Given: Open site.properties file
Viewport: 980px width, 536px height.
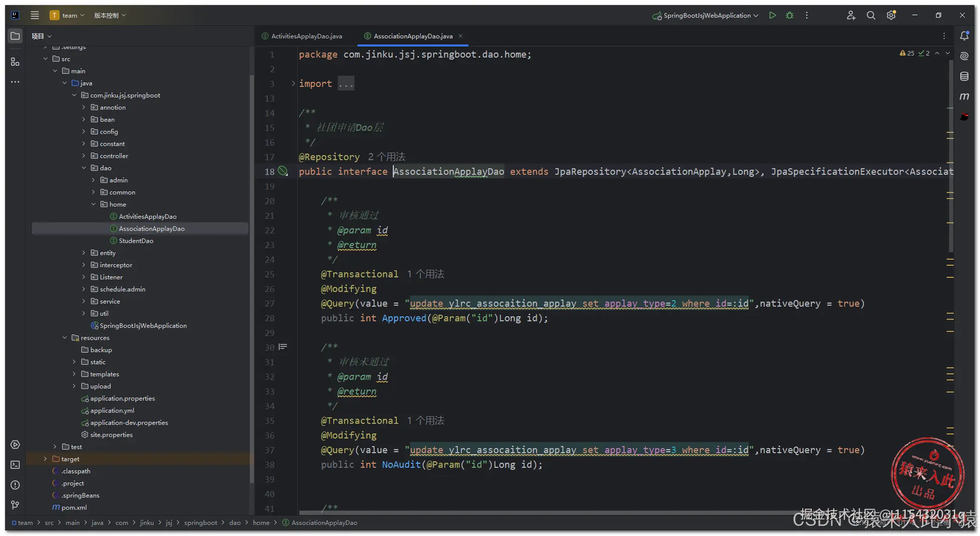Looking at the screenshot, I should tap(107, 434).
